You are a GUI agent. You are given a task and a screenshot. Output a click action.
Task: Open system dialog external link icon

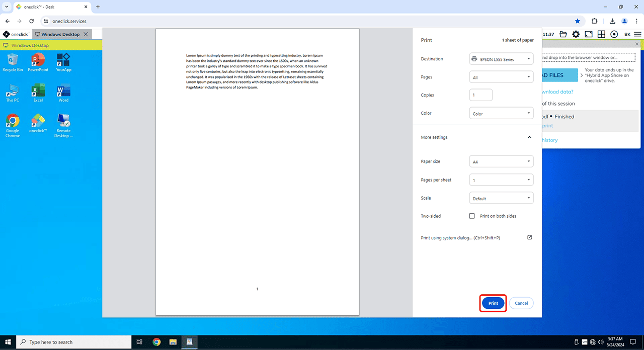(x=529, y=237)
